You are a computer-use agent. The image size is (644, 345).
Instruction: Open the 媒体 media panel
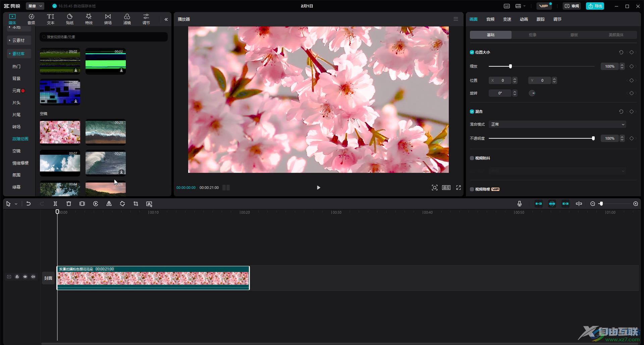pyautogui.click(x=12, y=19)
